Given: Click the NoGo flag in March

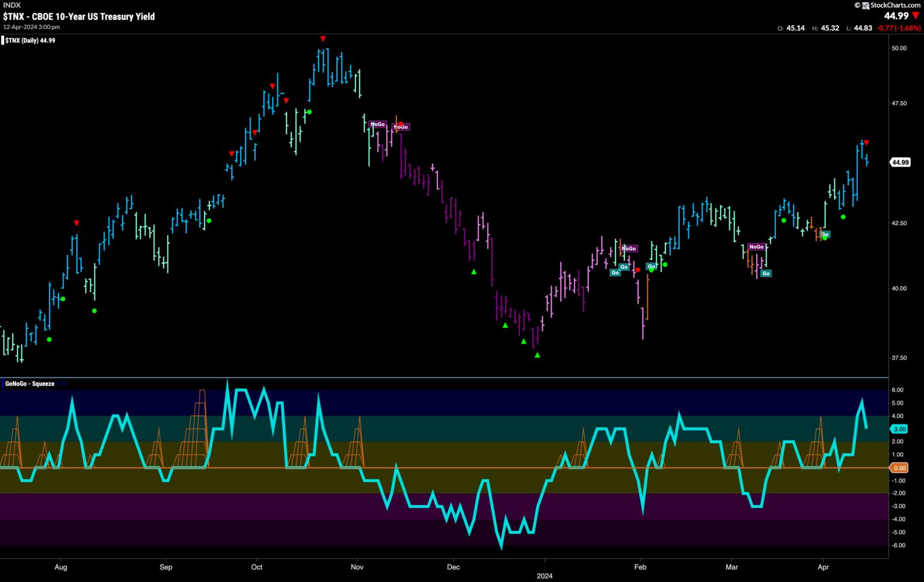Looking at the screenshot, I should 756,247.
